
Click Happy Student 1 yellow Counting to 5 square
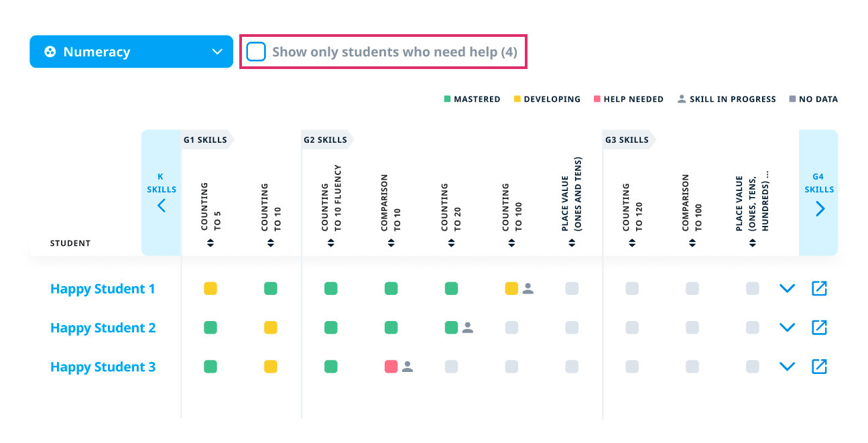click(210, 289)
